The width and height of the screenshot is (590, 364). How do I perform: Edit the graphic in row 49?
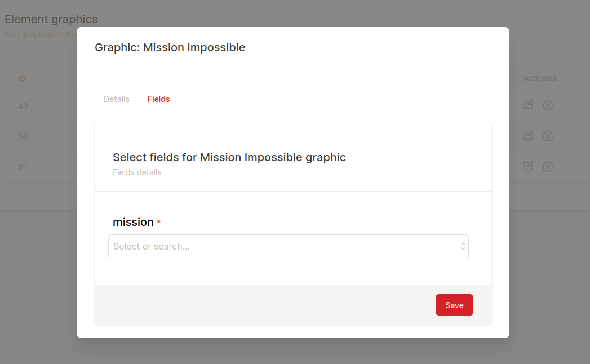click(528, 105)
